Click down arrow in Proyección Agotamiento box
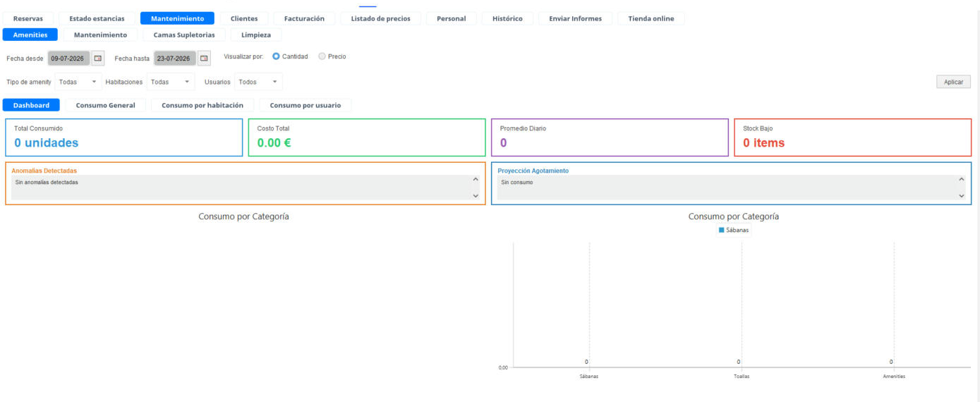Image resolution: width=980 pixels, height=402 pixels. pos(961,195)
